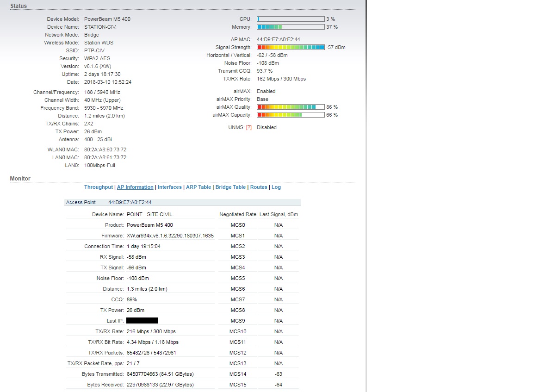The image size is (533, 392).
Task: Click the Last Signal, dBm column header
Action: pyautogui.click(x=279, y=215)
